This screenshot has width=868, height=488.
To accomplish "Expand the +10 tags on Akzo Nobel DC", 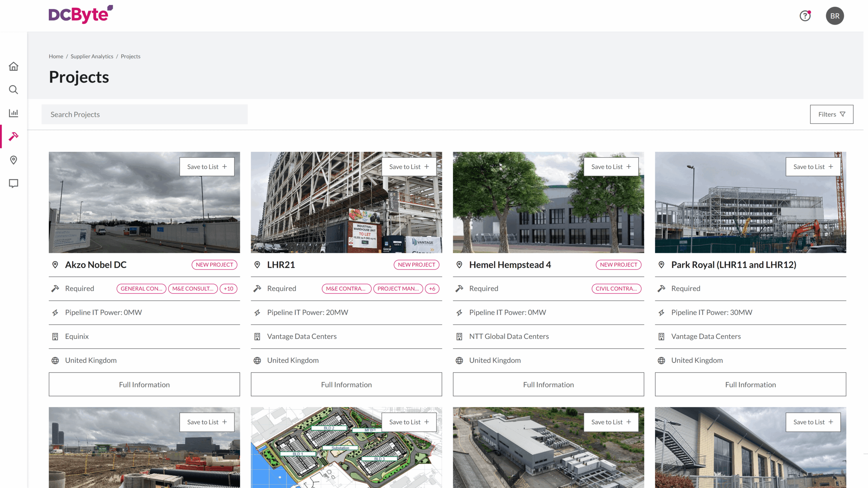I will coord(229,289).
